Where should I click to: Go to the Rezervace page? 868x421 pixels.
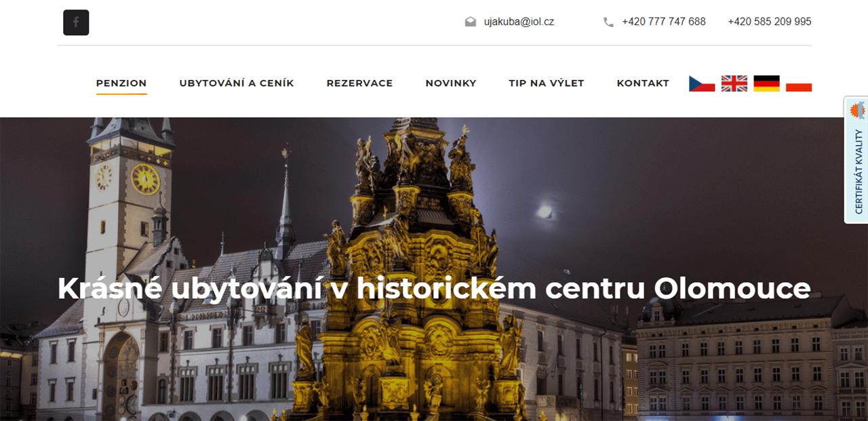pos(359,83)
